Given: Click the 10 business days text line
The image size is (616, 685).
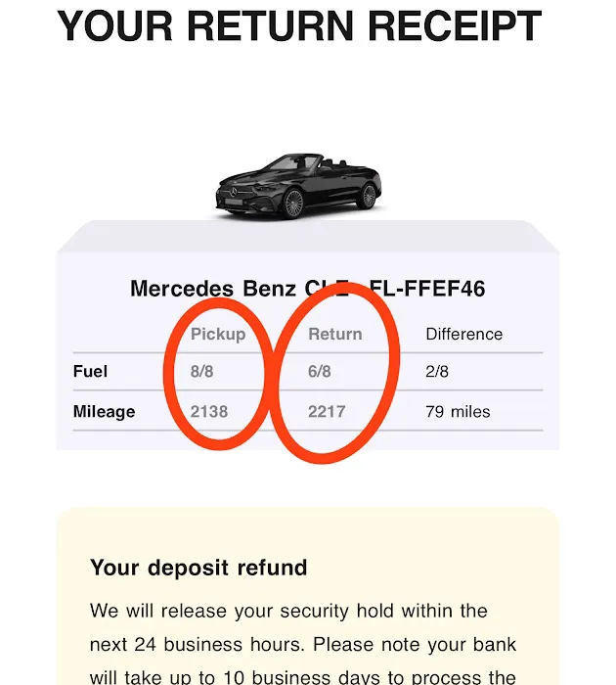Looking at the screenshot, I should click(x=303, y=676).
